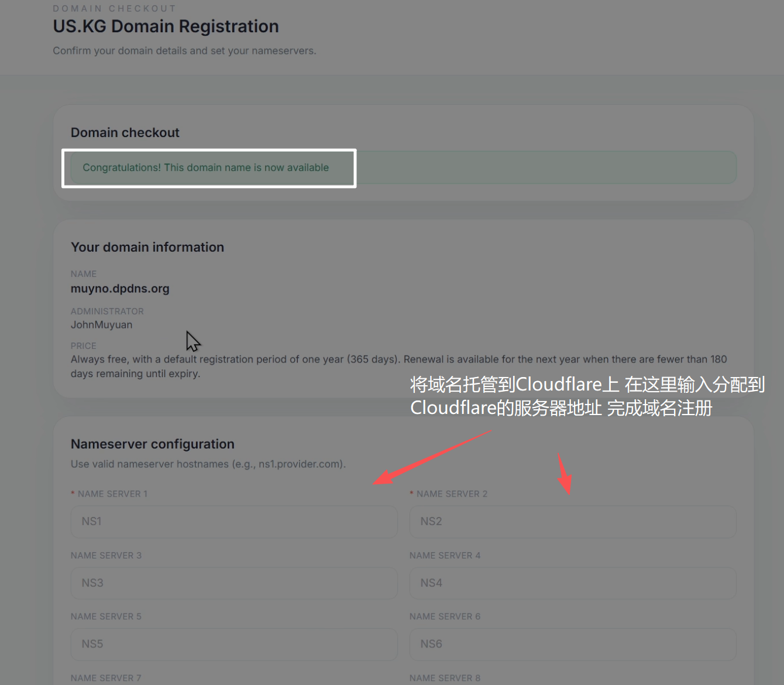
Task: Activate the NS5 nameserver field
Action: pyautogui.click(x=234, y=644)
